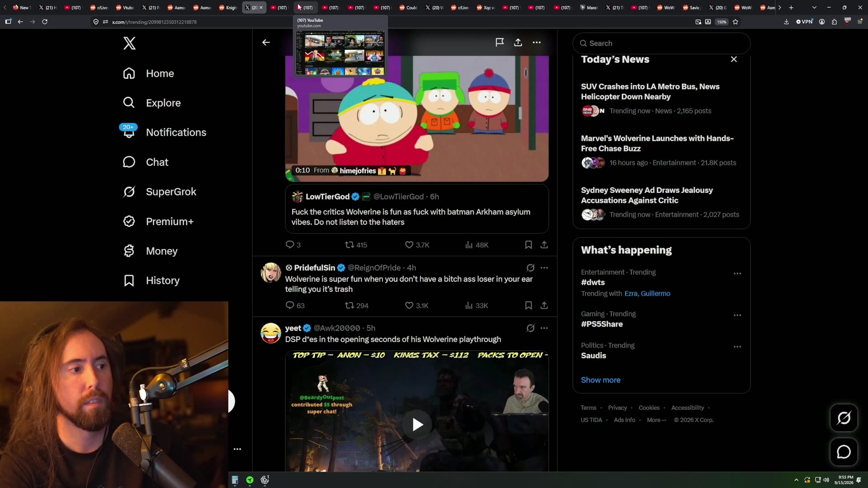Go back with the arrow above feed

click(x=266, y=42)
